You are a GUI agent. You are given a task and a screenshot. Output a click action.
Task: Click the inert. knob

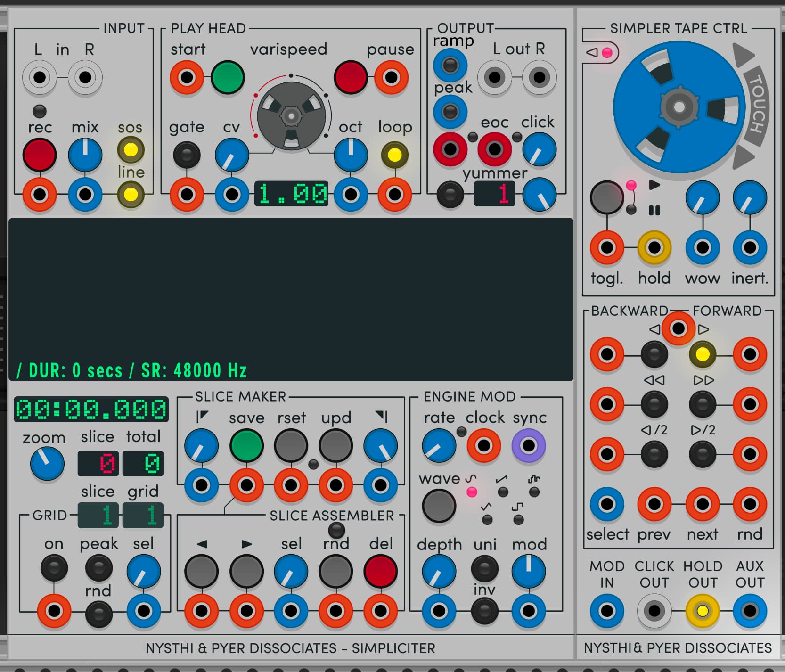point(750,197)
